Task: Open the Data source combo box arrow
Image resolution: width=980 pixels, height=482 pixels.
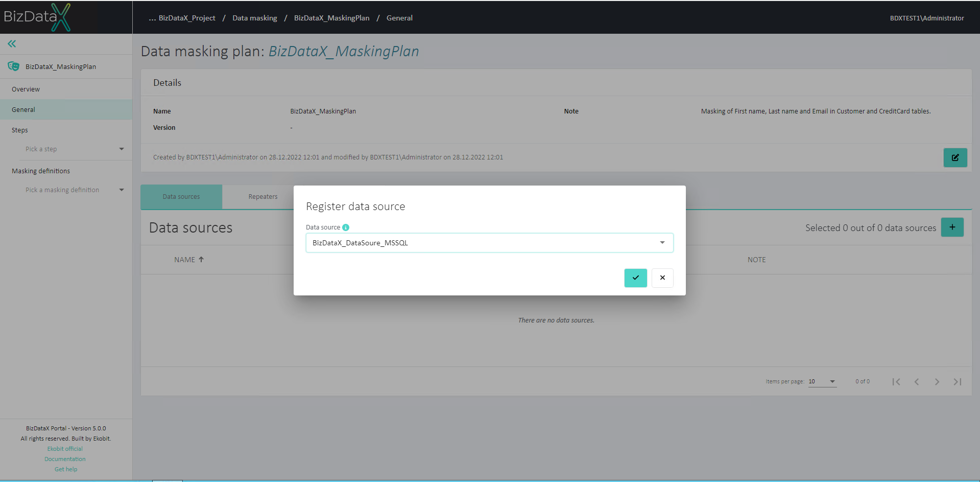Action: pos(662,243)
